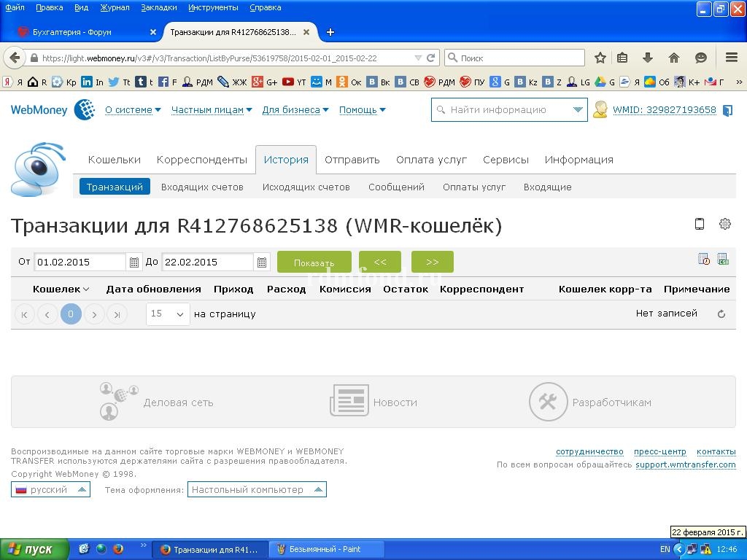The width and height of the screenshot is (747, 560).
Task: Show more bookmarks with chevron
Action: click(739, 82)
